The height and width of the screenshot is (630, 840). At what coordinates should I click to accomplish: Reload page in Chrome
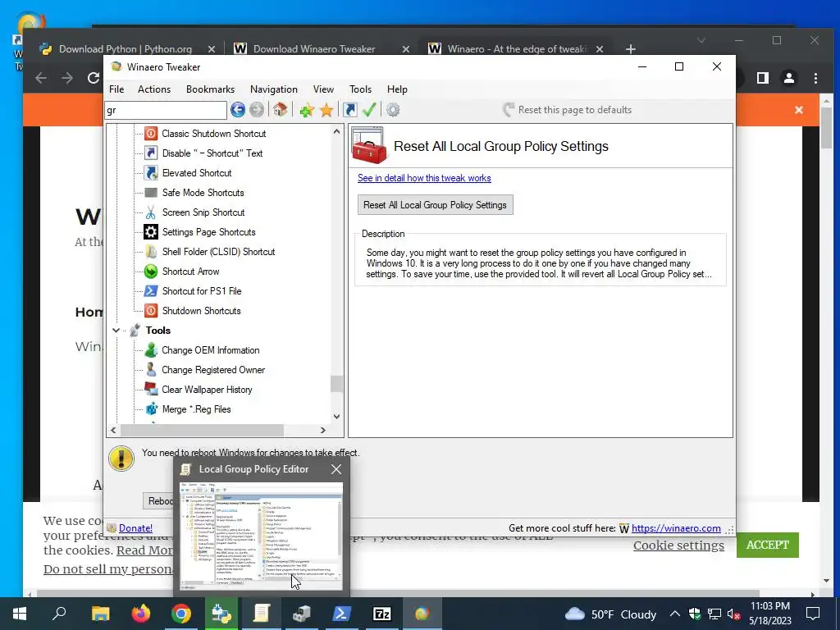(94, 78)
